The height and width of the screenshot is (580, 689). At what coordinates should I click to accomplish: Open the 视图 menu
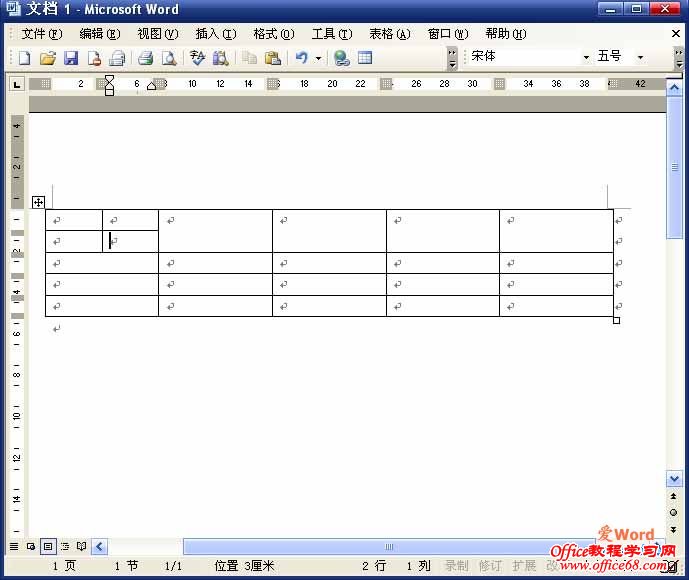(158, 34)
